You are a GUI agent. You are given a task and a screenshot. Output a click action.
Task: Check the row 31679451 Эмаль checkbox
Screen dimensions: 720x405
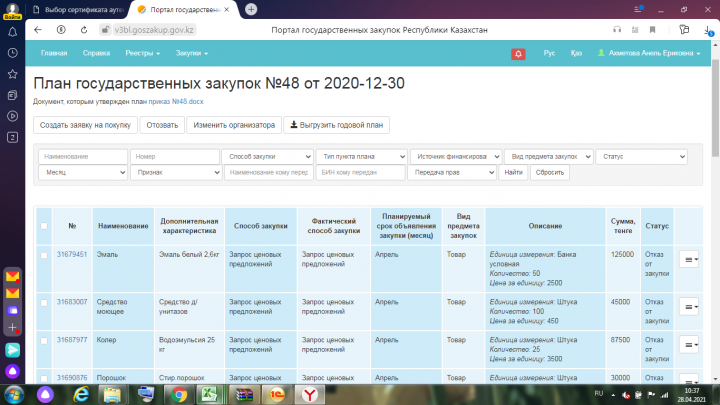[44, 255]
